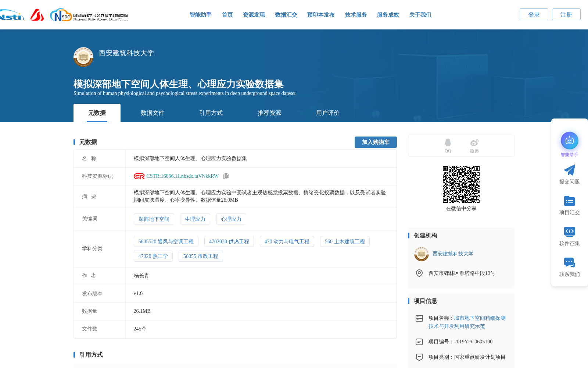588x368 pixels.
Task: Click the English dataset subtitle
Action: (x=184, y=93)
